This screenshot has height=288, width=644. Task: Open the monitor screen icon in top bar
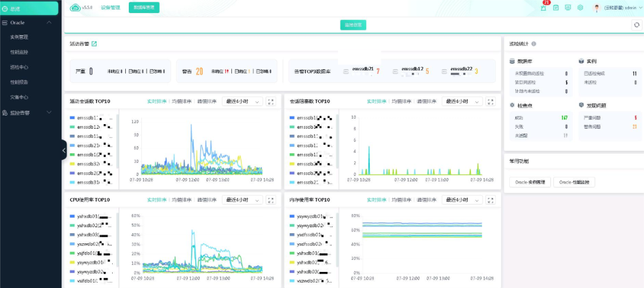tap(568, 7)
